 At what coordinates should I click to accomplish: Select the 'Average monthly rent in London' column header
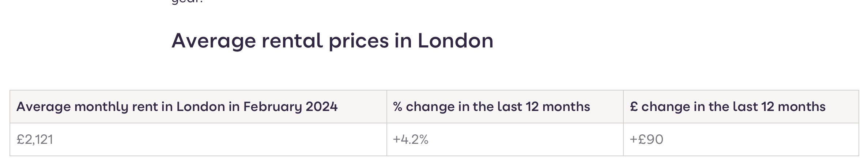coord(177,107)
